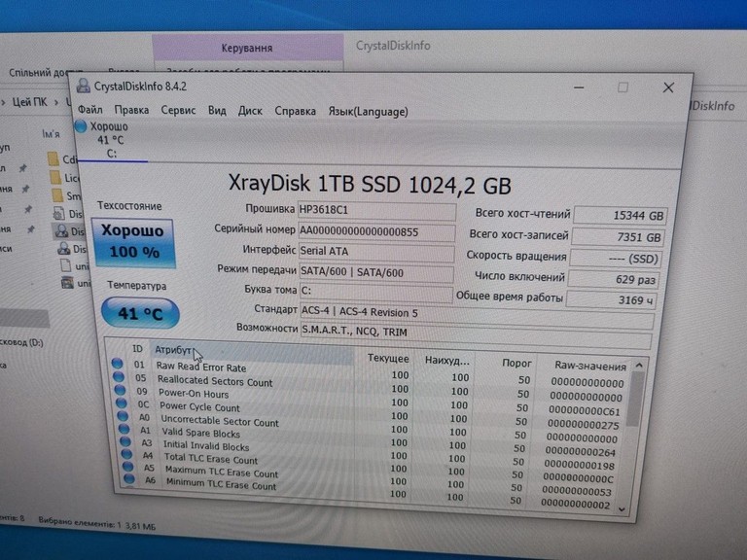Click the Ім'я column header in Explorer
Image resolution: width=747 pixels, height=560 pixels.
click(51, 134)
